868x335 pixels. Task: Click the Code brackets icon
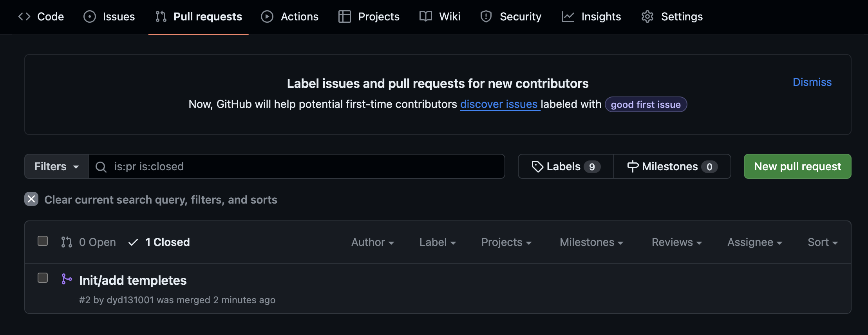[x=24, y=16]
